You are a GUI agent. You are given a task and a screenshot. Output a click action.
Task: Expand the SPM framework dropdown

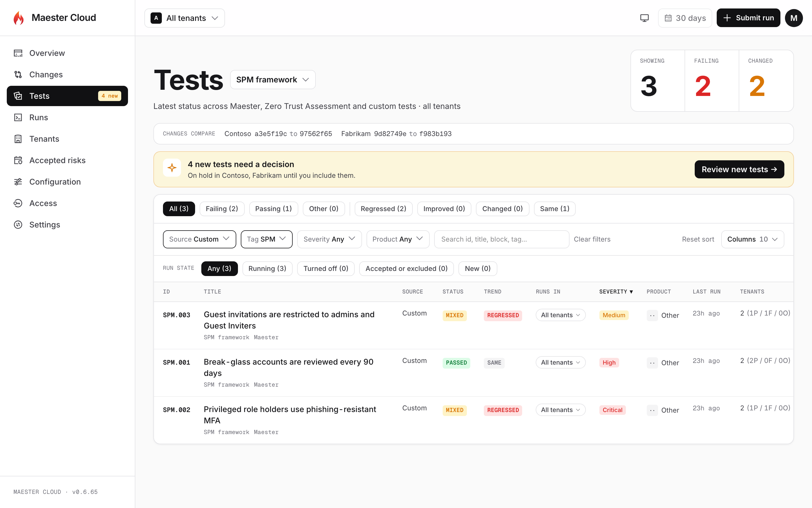[273, 80]
